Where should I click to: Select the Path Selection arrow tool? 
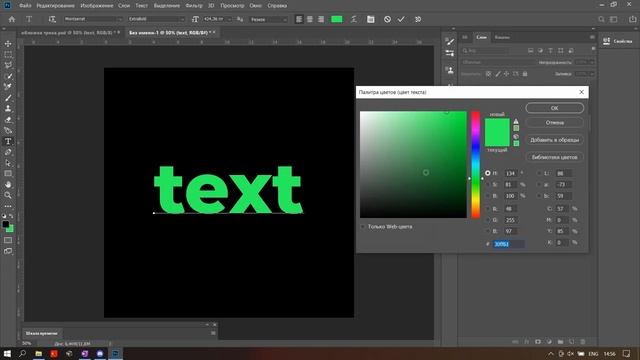(x=8, y=163)
